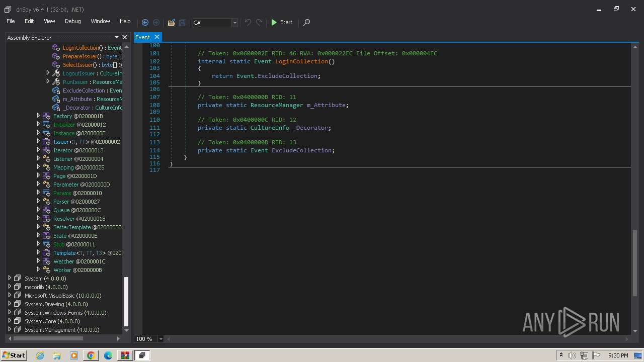The height and width of the screenshot is (362, 644).
Task: Expand the Initializer class node
Action: point(38,124)
